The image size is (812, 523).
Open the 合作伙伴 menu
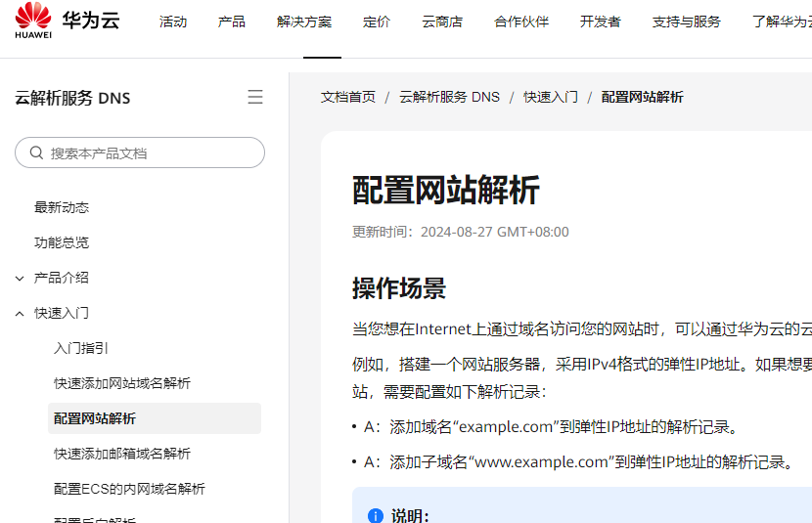coord(521,22)
